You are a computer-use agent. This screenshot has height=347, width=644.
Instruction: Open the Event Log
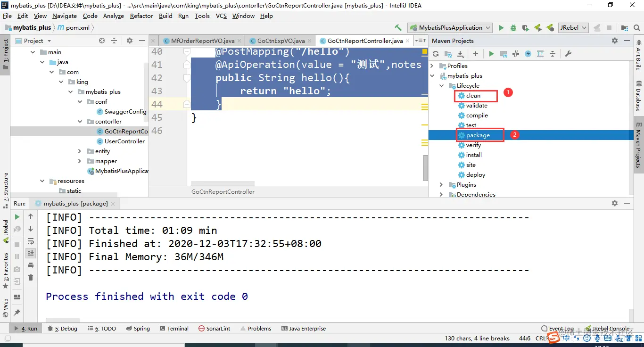(x=558, y=329)
